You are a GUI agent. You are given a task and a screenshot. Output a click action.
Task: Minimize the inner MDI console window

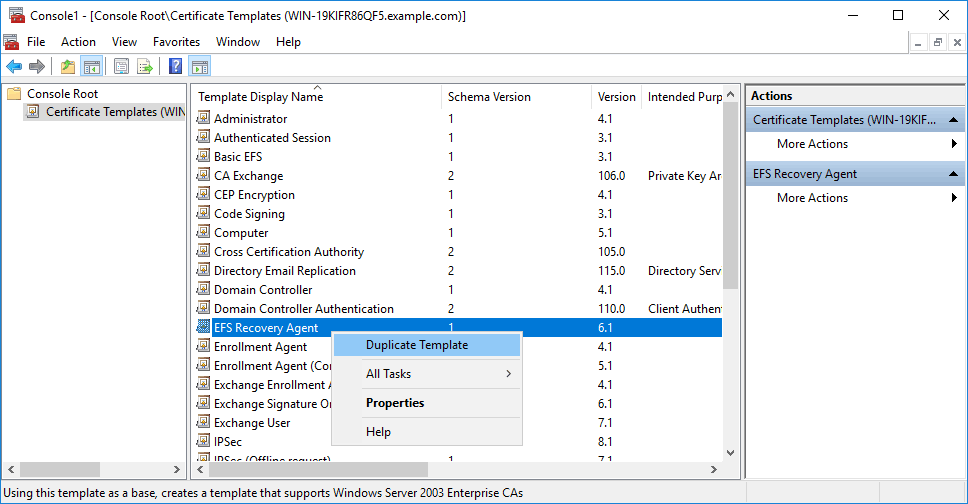tap(918, 43)
